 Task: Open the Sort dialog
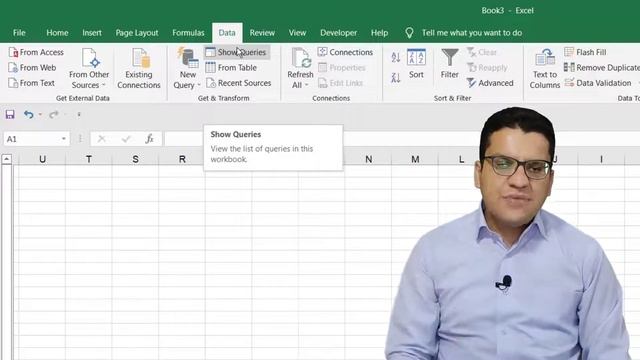tap(416, 64)
